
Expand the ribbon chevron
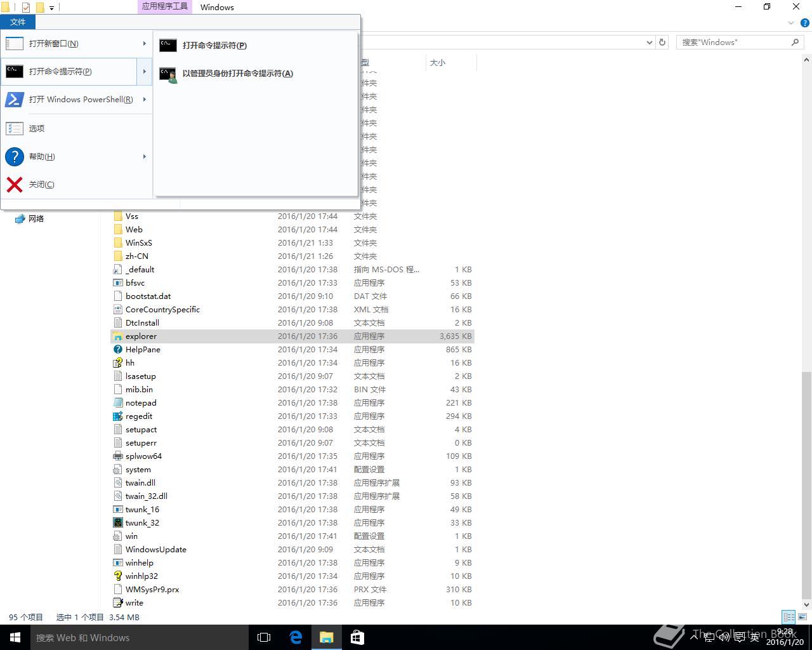click(791, 23)
